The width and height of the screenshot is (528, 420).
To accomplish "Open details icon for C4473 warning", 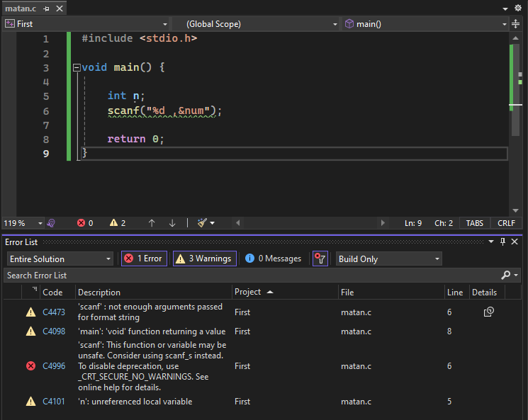I will tap(488, 312).
